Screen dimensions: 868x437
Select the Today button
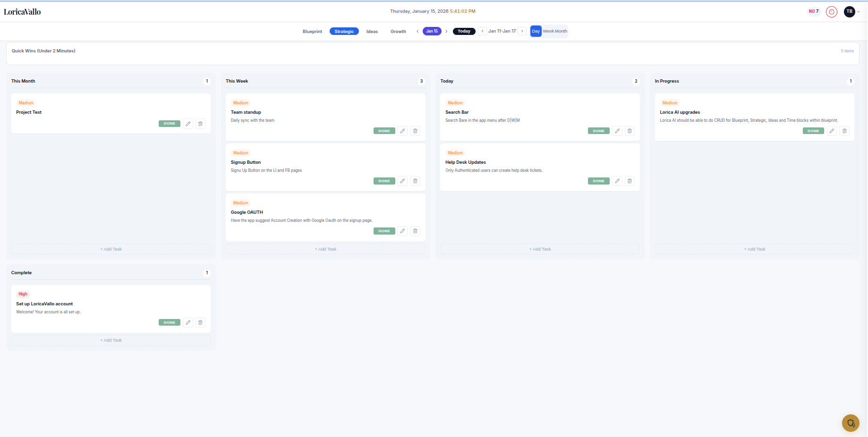pyautogui.click(x=464, y=31)
